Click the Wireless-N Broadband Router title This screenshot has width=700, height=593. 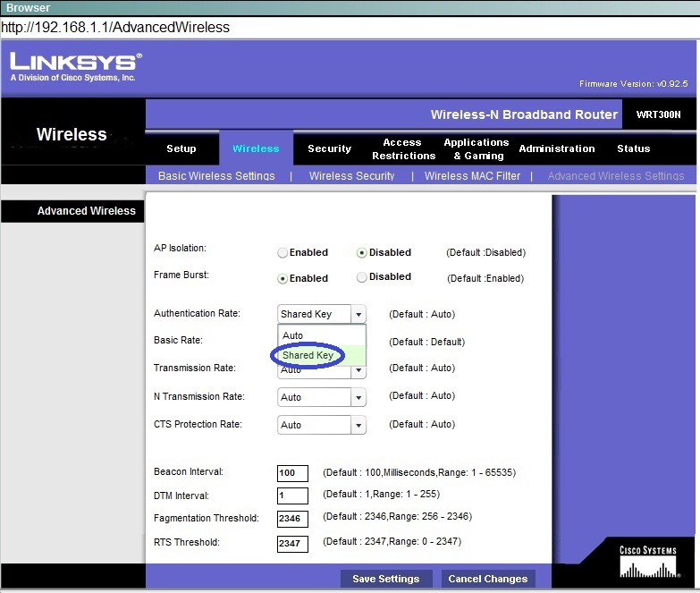point(524,114)
